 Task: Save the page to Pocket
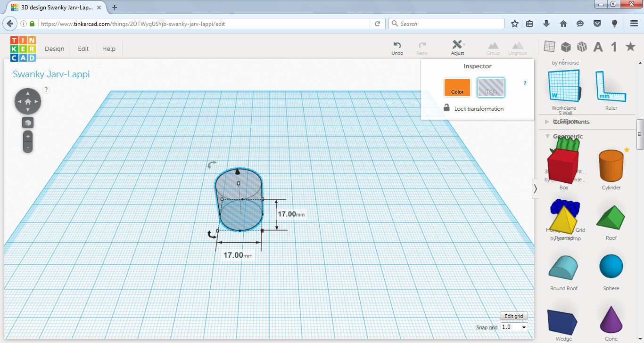click(x=597, y=24)
